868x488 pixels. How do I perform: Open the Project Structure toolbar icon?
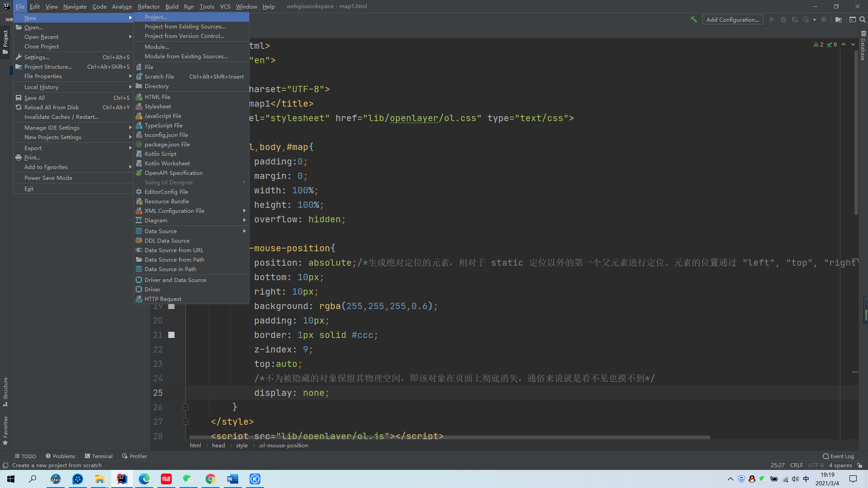coord(839,19)
